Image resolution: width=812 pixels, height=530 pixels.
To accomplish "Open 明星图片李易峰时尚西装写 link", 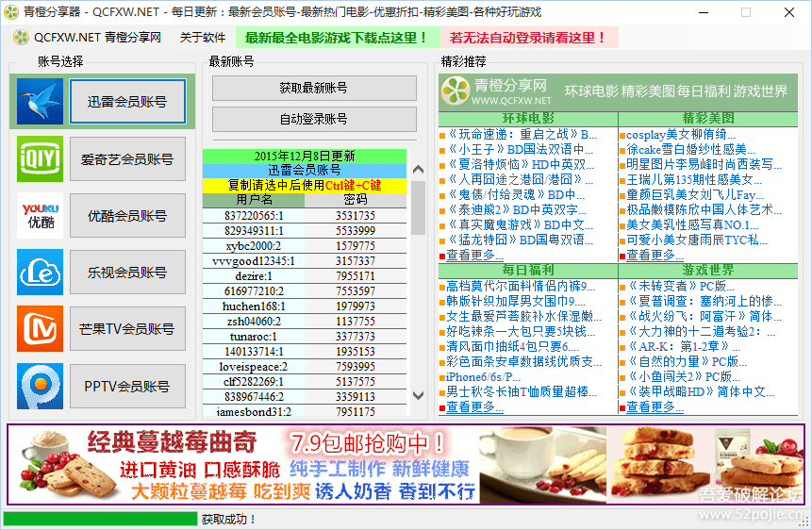I will pyautogui.click(x=704, y=165).
